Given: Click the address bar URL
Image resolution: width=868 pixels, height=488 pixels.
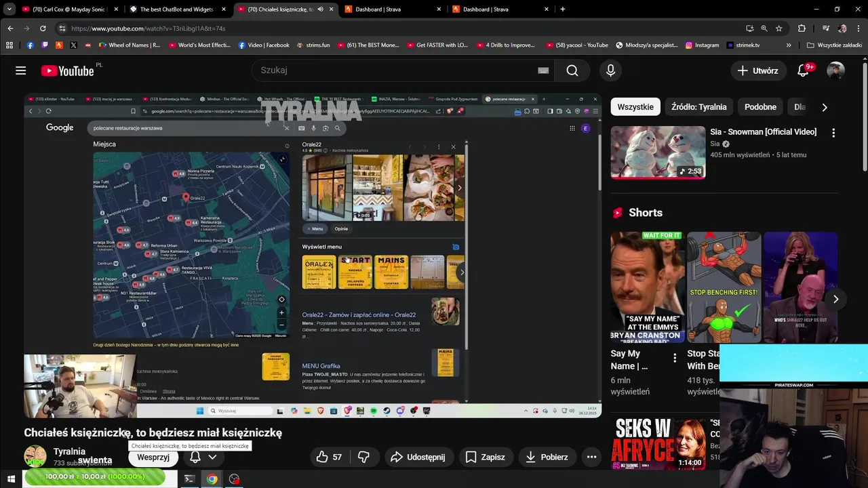Looking at the screenshot, I should point(148,28).
